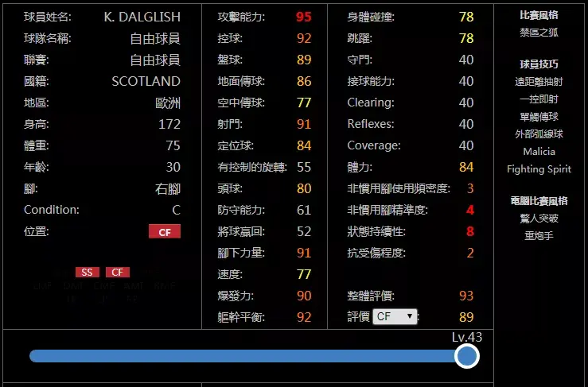
Task: Click the 空中傳球 value 77
Action: click(x=304, y=103)
